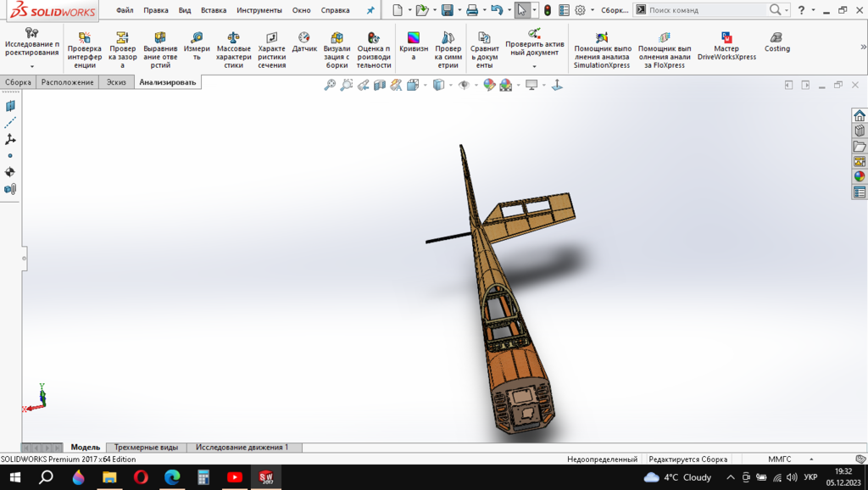The width and height of the screenshot is (868, 490).
Task: Open the Costing tool
Action: click(776, 43)
